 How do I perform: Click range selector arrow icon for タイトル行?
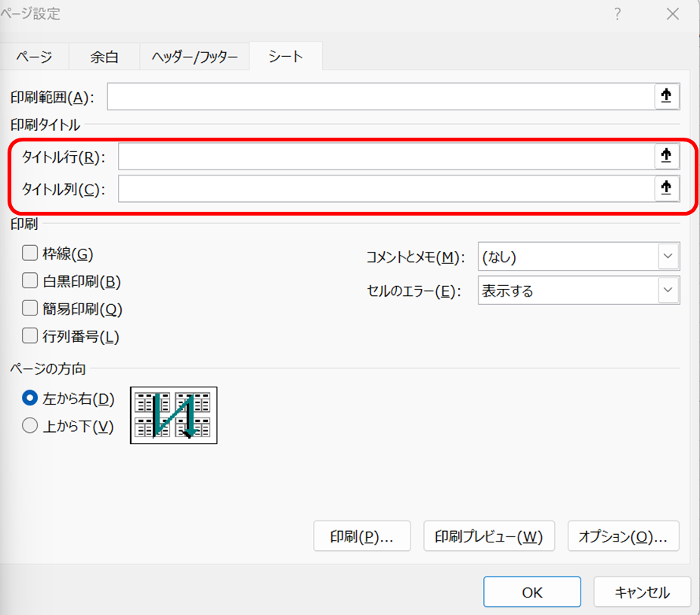tap(666, 156)
